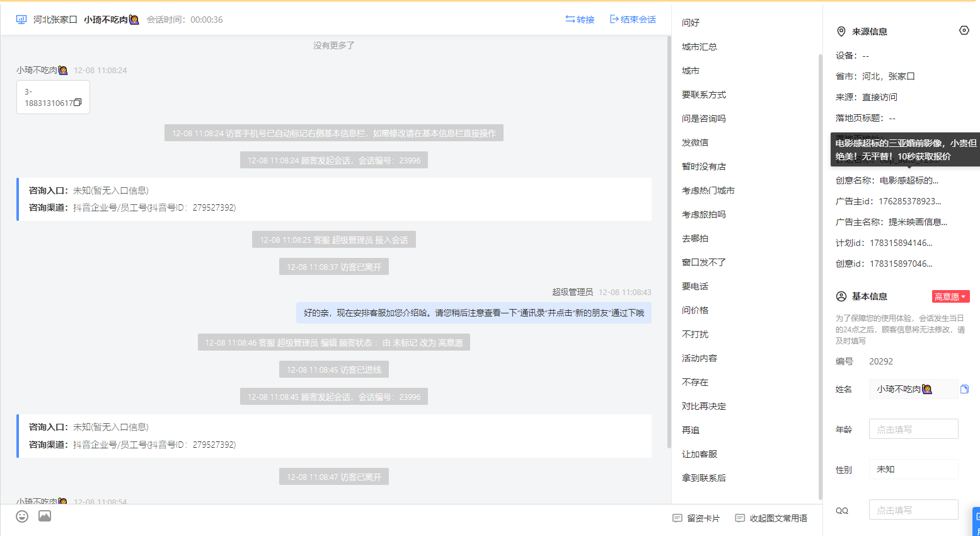This screenshot has width=980, height=536.
Task: Click the blue widget at bottom-right edge
Action: (976, 521)
